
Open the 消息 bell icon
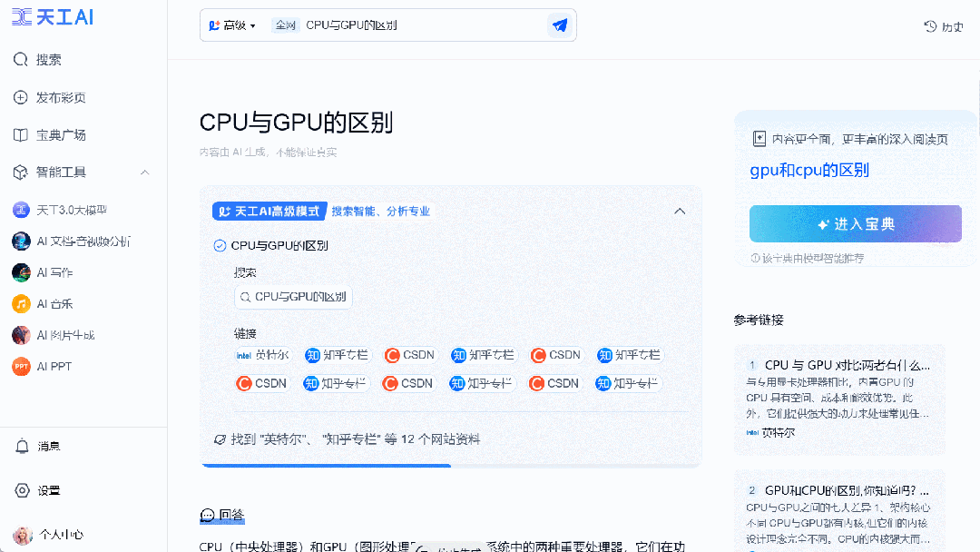41,446
